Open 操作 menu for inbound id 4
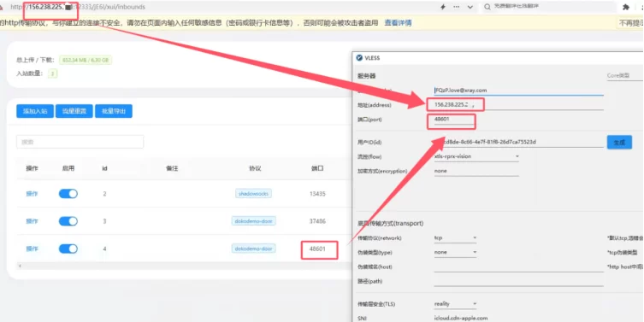This screenshot has height=322, width=644. coord(32,249)
